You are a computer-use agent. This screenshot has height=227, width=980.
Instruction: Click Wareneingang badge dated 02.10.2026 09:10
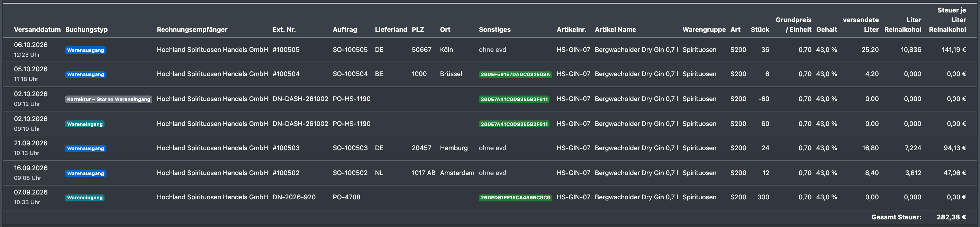(85, 124)
